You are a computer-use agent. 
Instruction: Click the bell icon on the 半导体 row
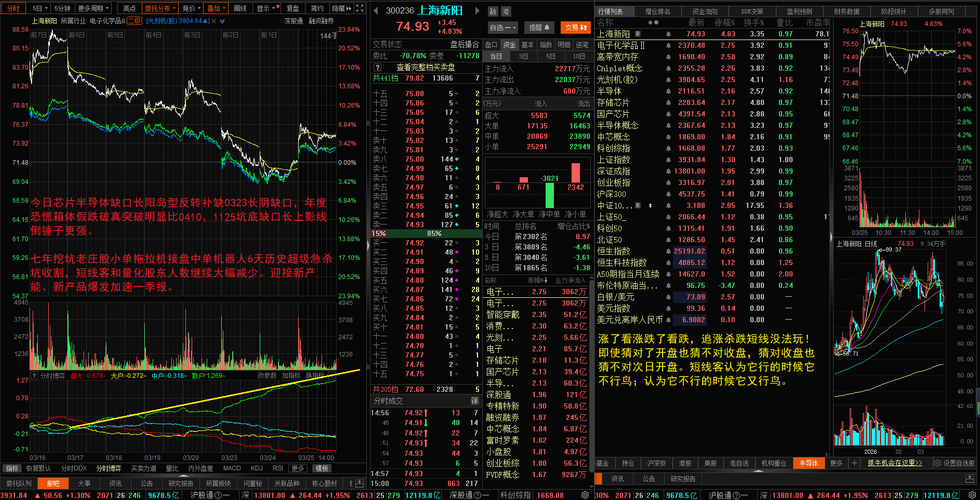(668, 91)
